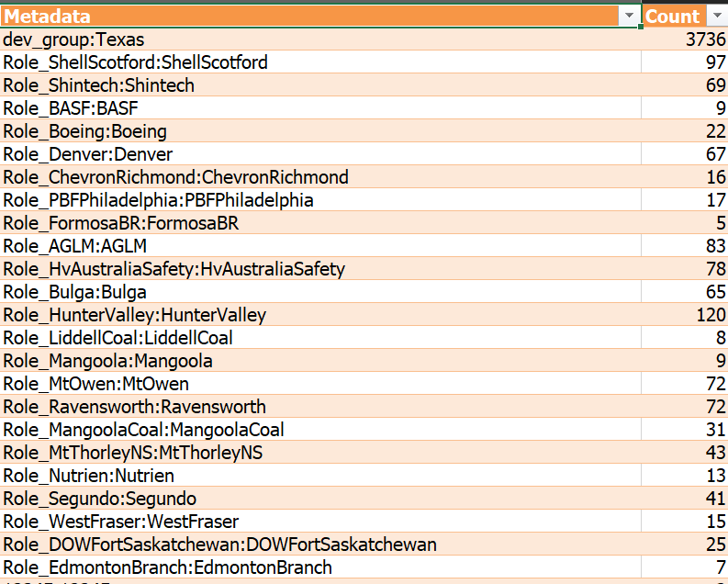Screen dimensions: 728x584
Task: Select the Role_Denver:Denver cell
Action: coord(320,154)
